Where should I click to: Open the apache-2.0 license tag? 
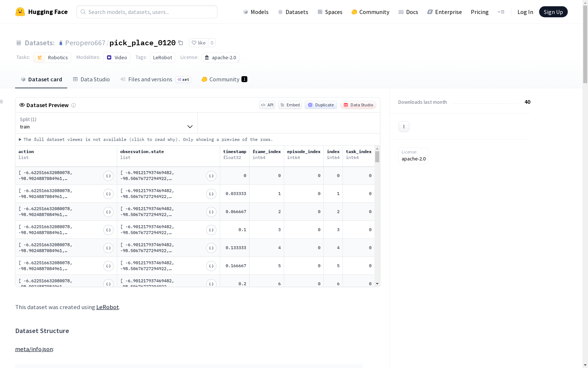pos(220,57)
